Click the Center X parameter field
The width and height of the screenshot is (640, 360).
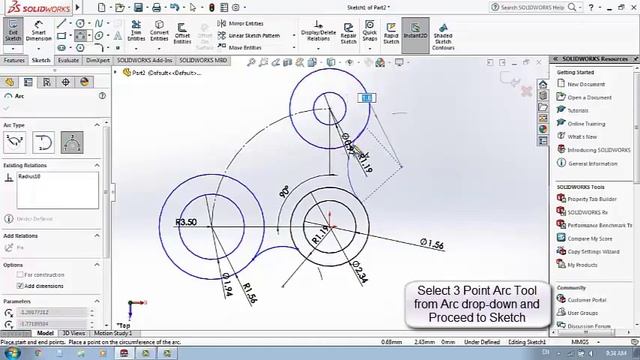52,312
